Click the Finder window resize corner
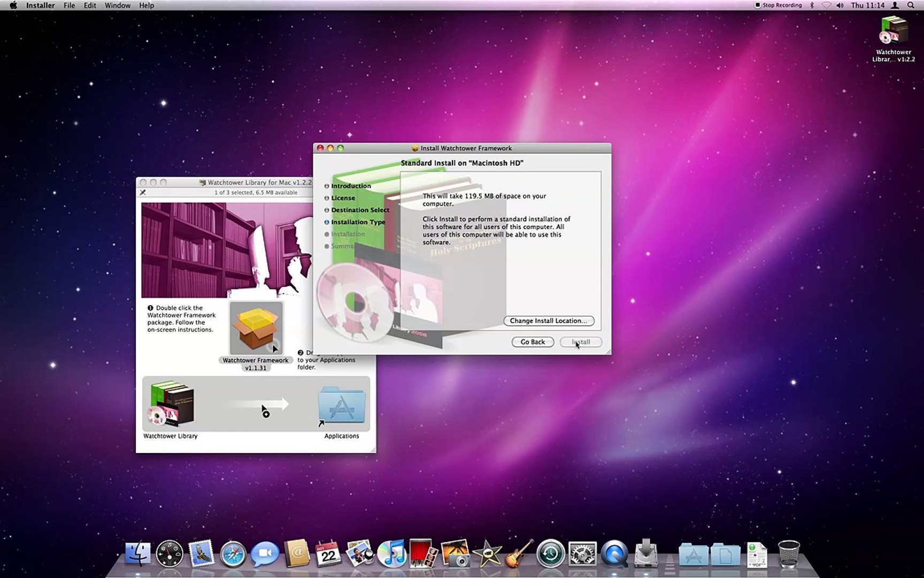The height and width of the screenshot is (578, 924). (x=373, y=450)
